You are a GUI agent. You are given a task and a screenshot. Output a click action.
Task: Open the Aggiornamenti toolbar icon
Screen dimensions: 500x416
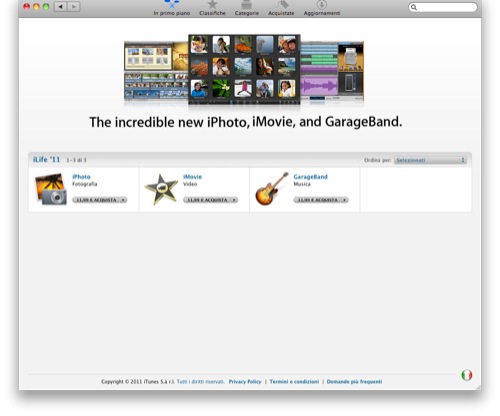[x=322, y=5]
